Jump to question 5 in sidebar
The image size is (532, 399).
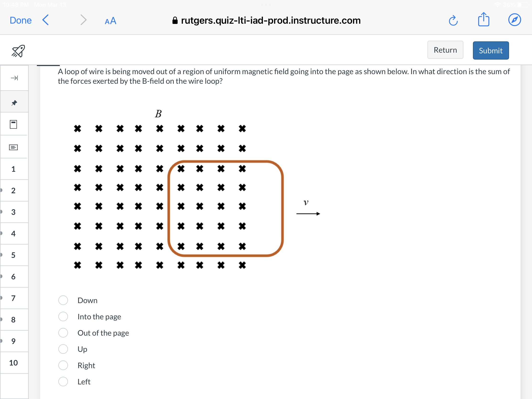click(x=13, y=255)
